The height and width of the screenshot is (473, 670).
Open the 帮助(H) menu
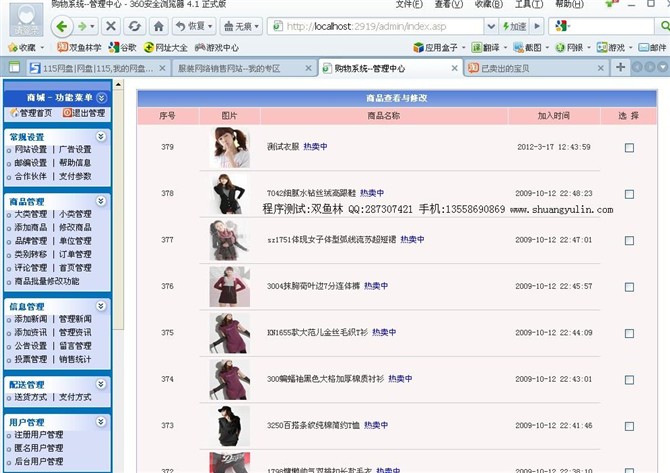tap(569, 4)
